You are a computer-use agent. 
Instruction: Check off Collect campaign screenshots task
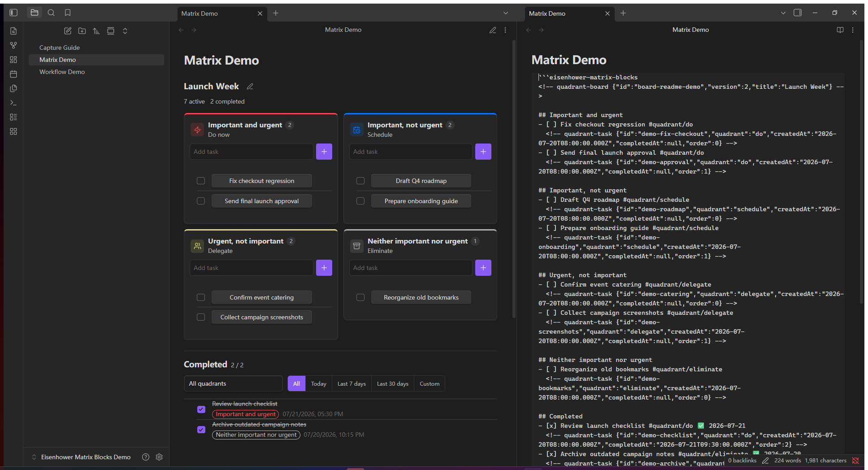201,317
